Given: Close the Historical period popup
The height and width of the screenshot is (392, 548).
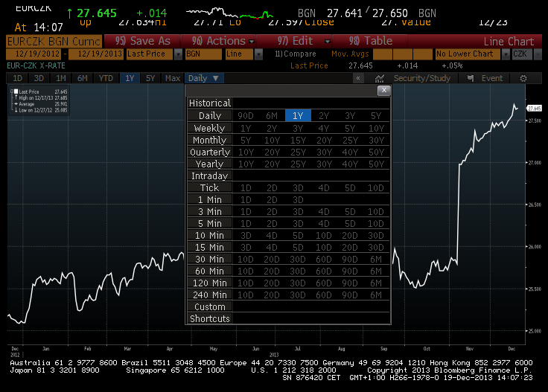Looking at the screenshot, I should click(x=383, y=90).
